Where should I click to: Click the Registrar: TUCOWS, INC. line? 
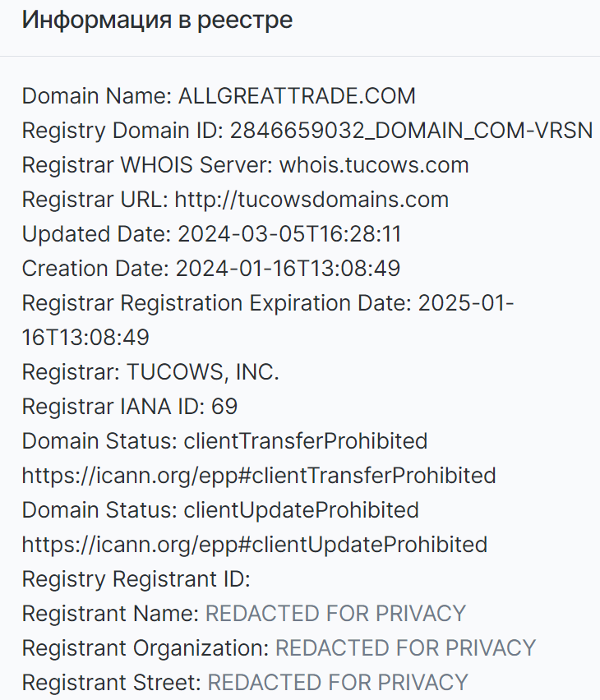[x=150, y=372]
